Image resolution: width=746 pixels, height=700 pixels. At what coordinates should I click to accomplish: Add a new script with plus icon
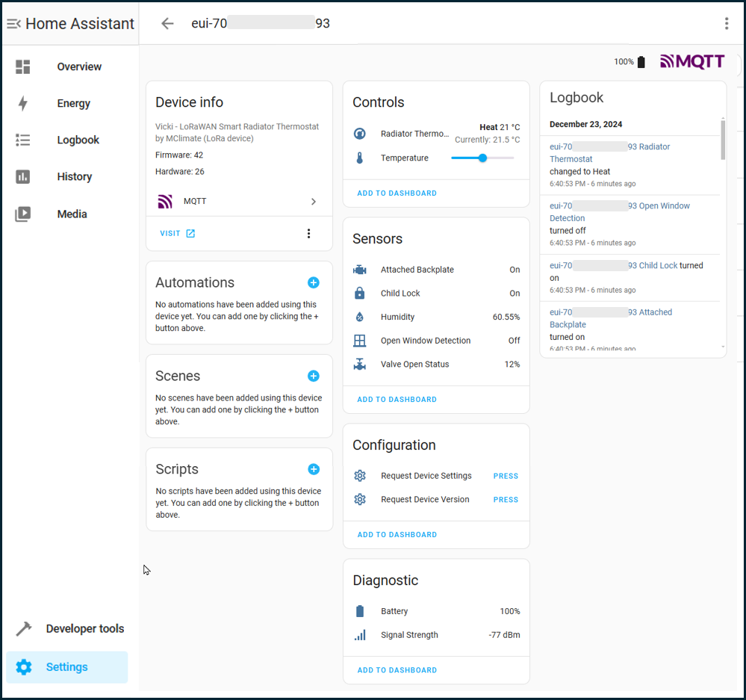pos(314,469)
